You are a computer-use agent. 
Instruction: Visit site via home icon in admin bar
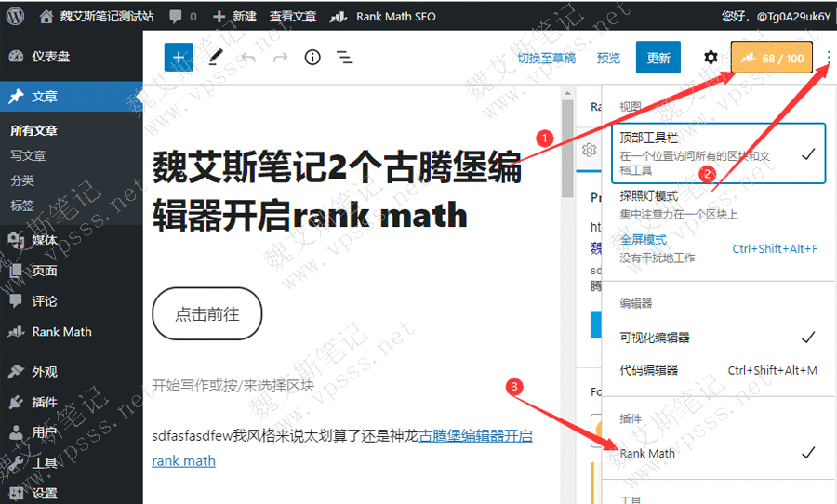(46, 17)
